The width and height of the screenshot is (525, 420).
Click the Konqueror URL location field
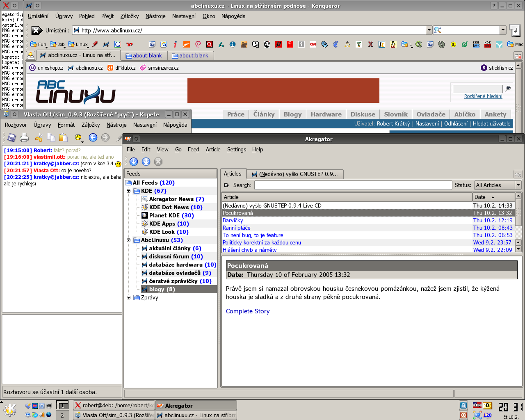[249, 30]
